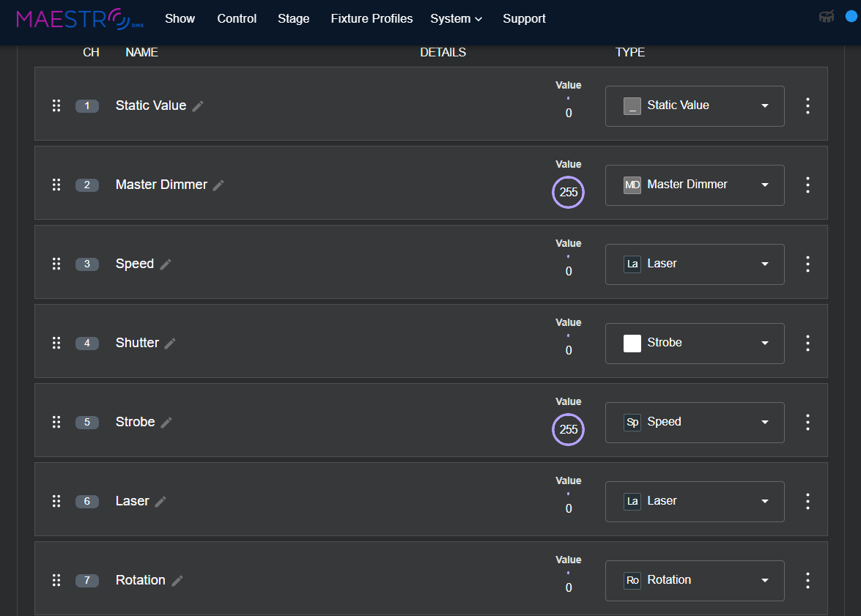
Task: Edit the channel 6 Laser name
Action: (160, 501)
